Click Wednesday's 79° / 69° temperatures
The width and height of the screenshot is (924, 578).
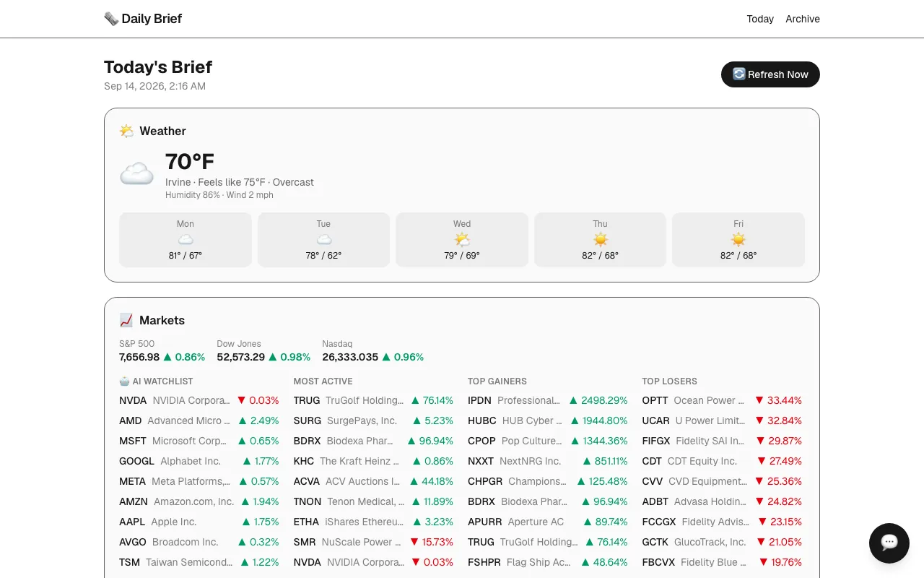pos(462,255)
